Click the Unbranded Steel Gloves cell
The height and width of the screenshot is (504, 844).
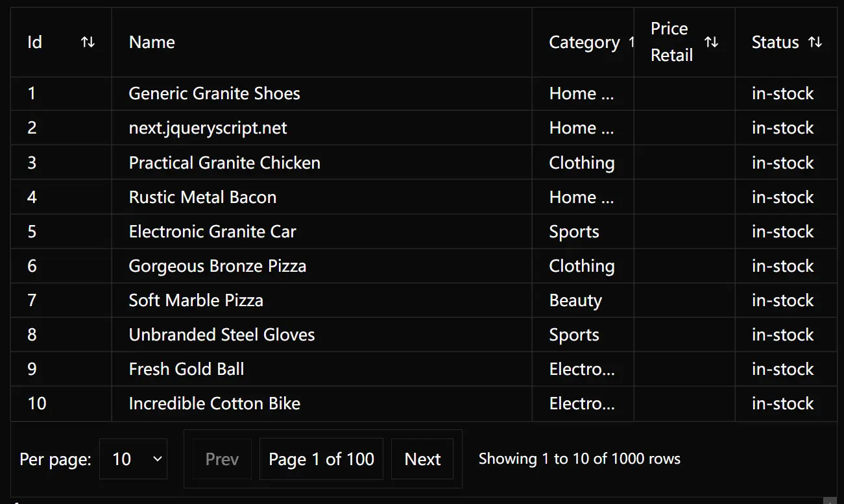(322, 334)
